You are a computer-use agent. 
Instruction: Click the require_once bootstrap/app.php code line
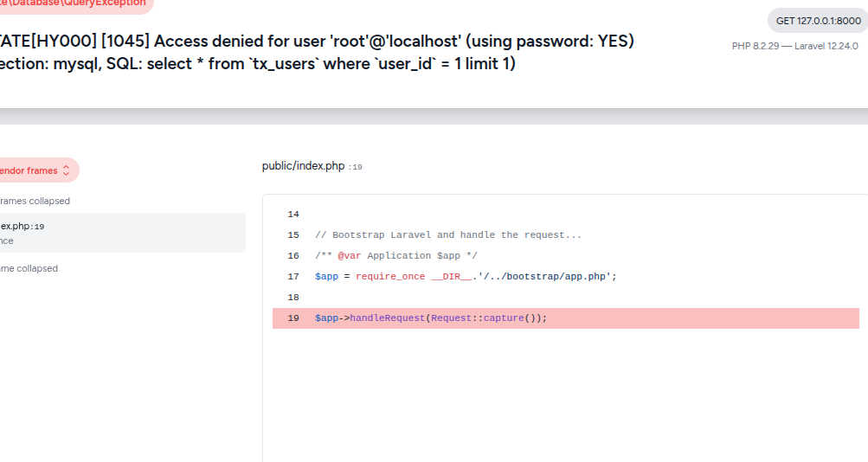coord(466,277)
